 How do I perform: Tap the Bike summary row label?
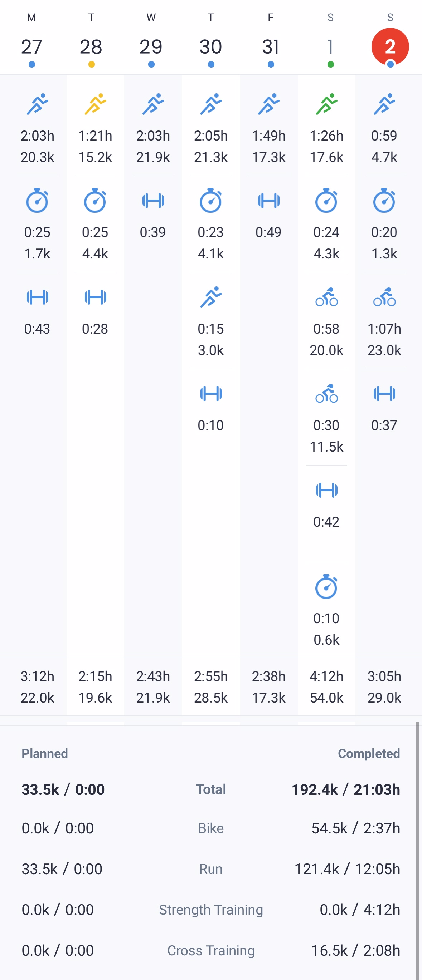[211, 828]
